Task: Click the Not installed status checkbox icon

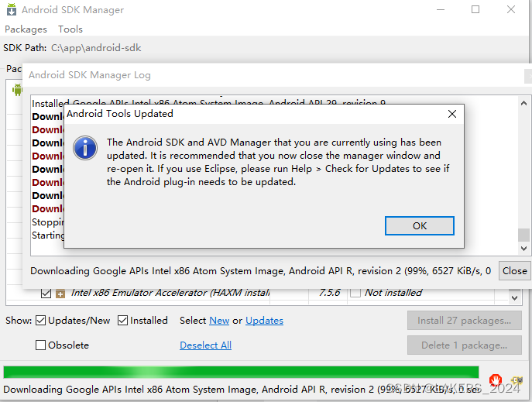Action: [x=355, y=293]
